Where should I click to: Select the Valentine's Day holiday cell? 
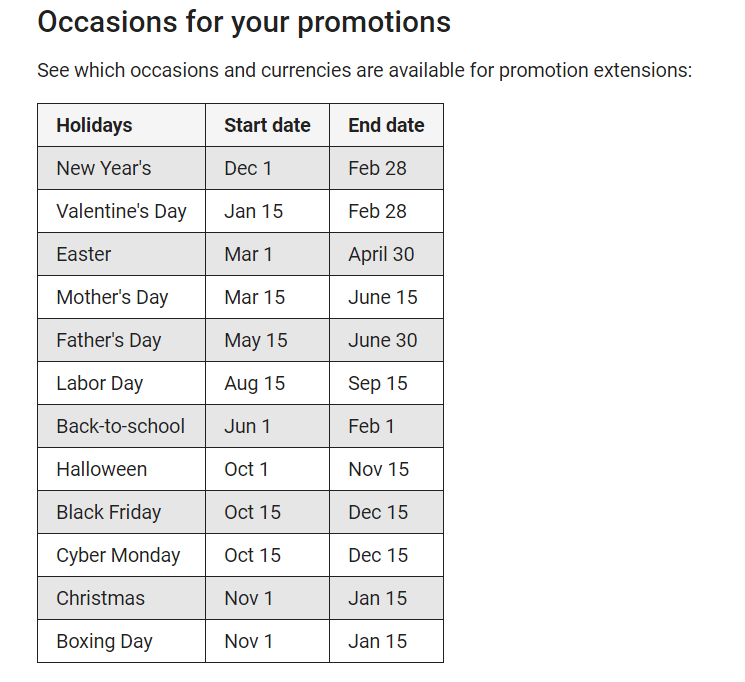pos(121,211)
